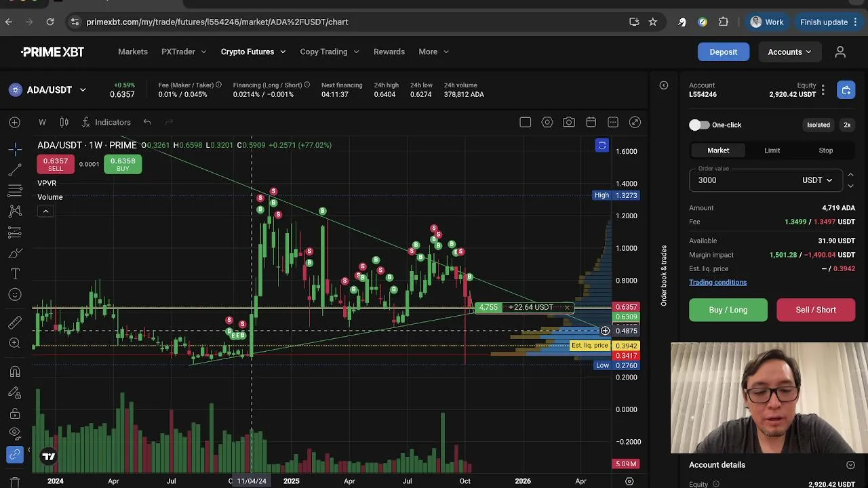Open chart settings hexagon icon
The image size is (868, 488).
(547, 123)
